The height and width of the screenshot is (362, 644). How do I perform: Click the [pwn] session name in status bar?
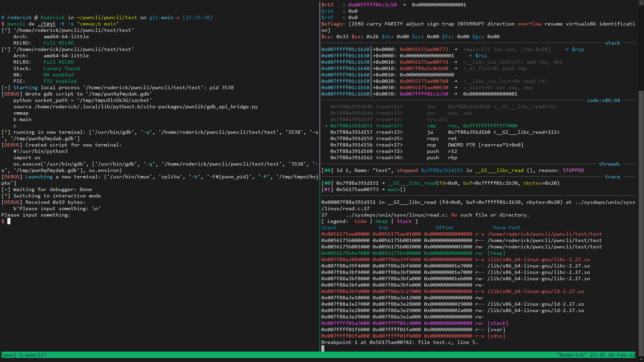(9, 355)
